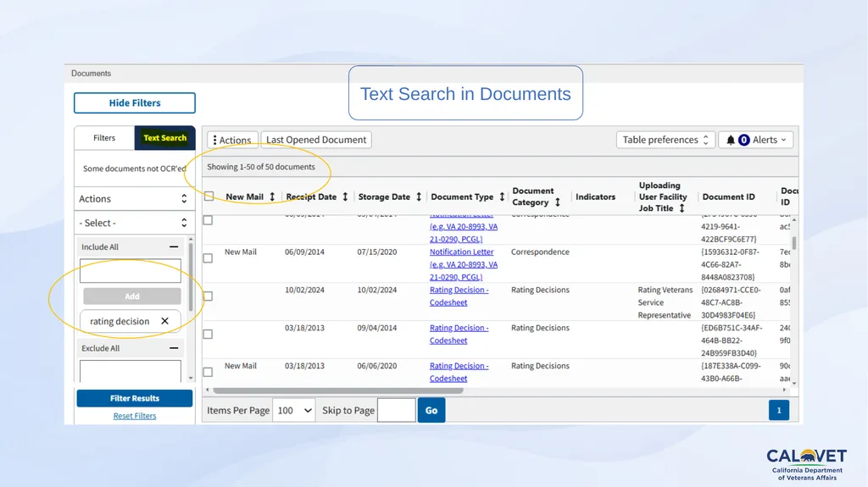Image resolution: width=868 pixels, height=487 pixels.
Task: Sort by Uploading User Facility Job Title arrow
Action: [682, 208]
